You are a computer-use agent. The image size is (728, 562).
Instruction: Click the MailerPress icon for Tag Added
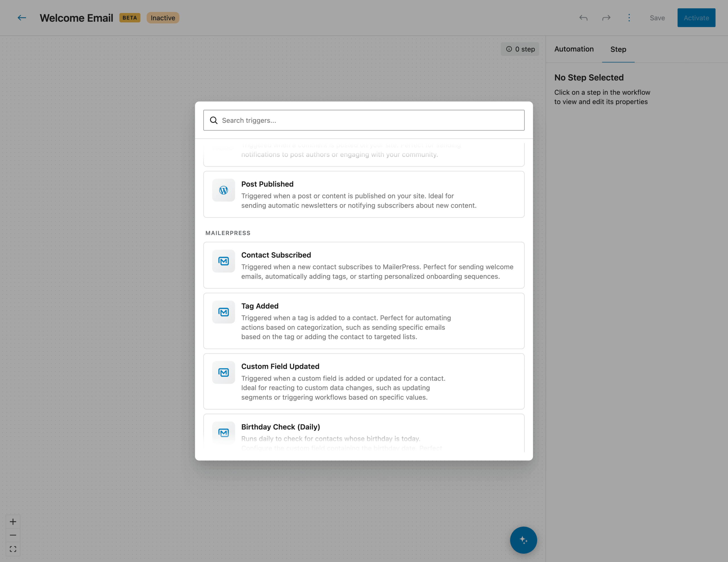click(224, 312)
